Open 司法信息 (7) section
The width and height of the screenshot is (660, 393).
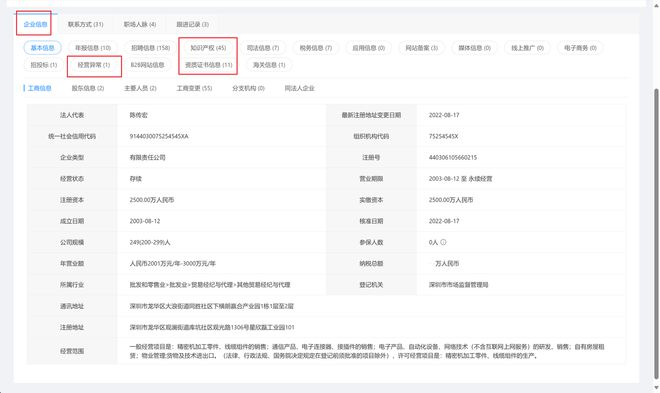click(x=263, y=48)
